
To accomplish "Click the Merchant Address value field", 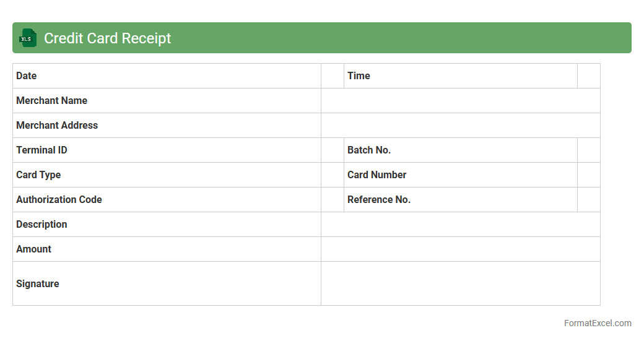I will tap(460, 125).
